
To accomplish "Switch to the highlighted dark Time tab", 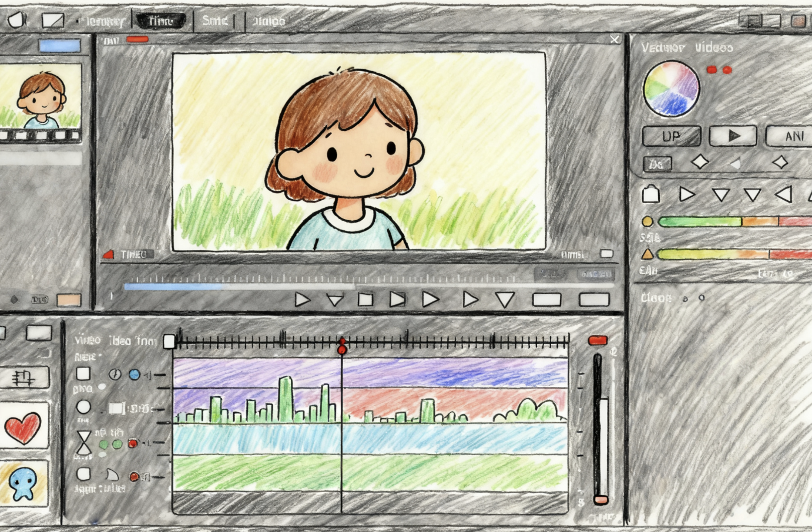I will click(x=160, y=21).
